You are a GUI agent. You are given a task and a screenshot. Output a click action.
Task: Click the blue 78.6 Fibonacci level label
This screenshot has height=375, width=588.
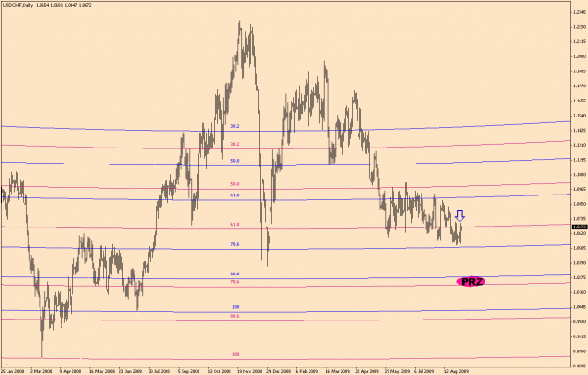pos(235,244)
